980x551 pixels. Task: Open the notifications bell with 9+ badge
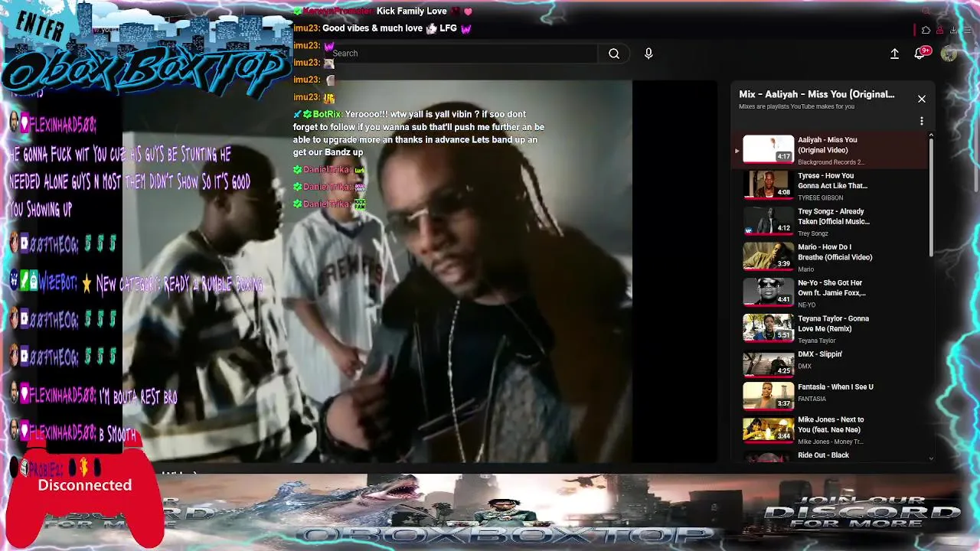tap(921, 53)
